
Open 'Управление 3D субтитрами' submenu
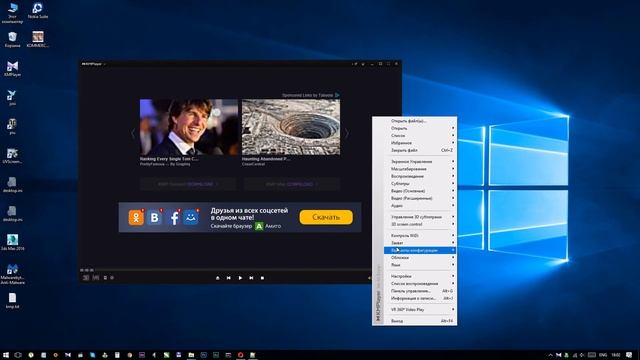(x=420, y=217)
